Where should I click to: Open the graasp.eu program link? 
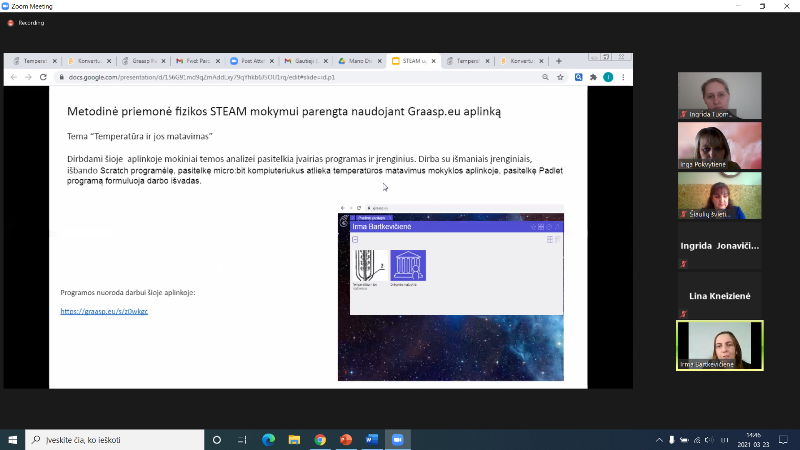tap(104, 311)
